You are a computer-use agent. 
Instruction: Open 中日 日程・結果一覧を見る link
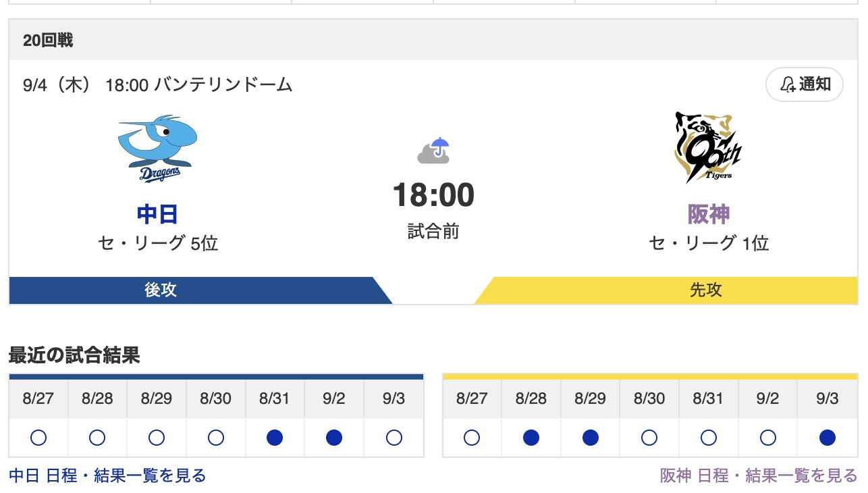(x=107, y=475)
